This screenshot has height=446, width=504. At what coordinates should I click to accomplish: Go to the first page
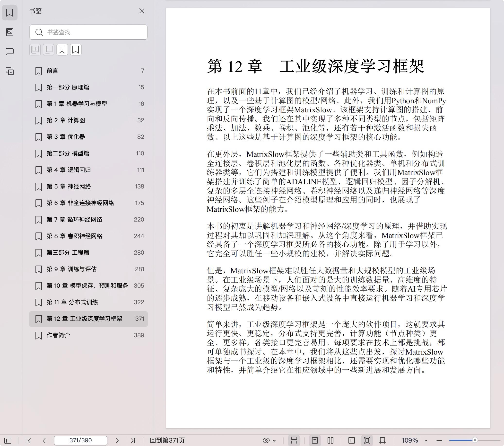(29, 441)
